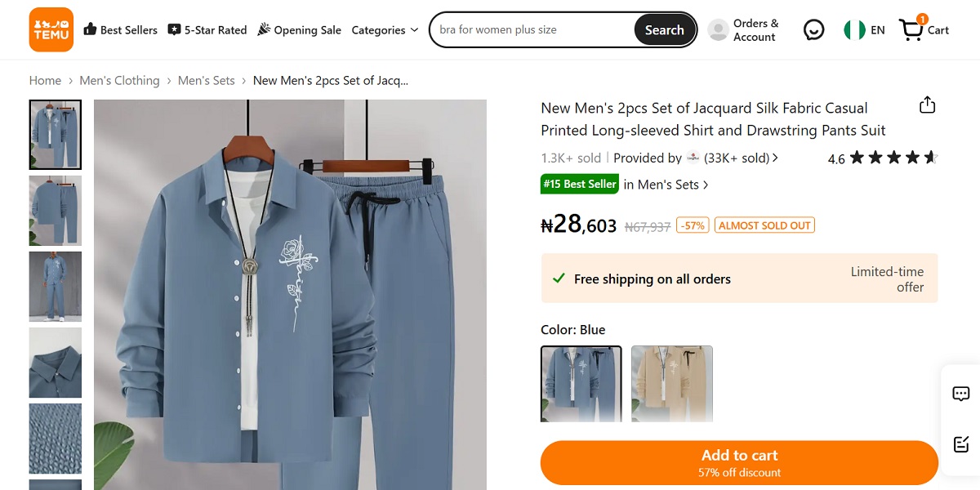The width and height of the screenshot is (980, 490).
Task: Open the chat support bubble icon
Action: pyautogui.click(x=813, y=30)
